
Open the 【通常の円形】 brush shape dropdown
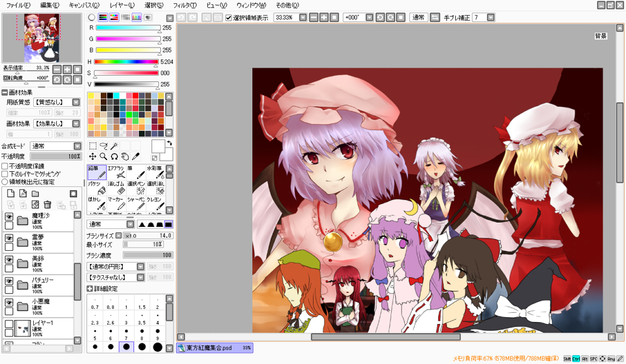(x=140, y=266)
